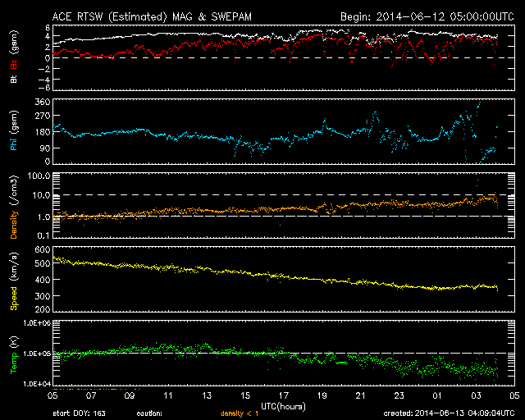Select the 360 tick on the Phi axis

click(x=43, y=102)
